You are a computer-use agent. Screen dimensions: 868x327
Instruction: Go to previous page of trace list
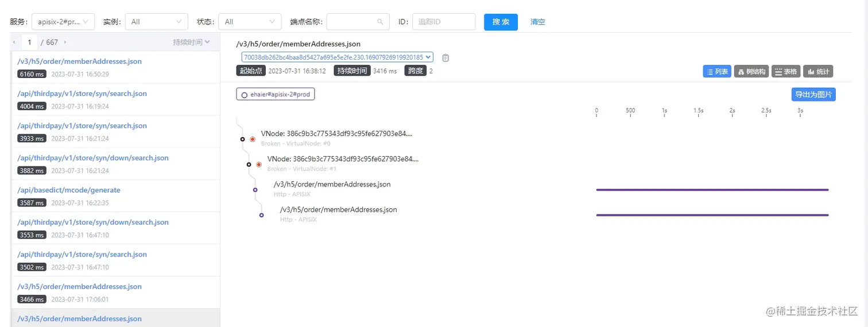click(x=15, y=42)
